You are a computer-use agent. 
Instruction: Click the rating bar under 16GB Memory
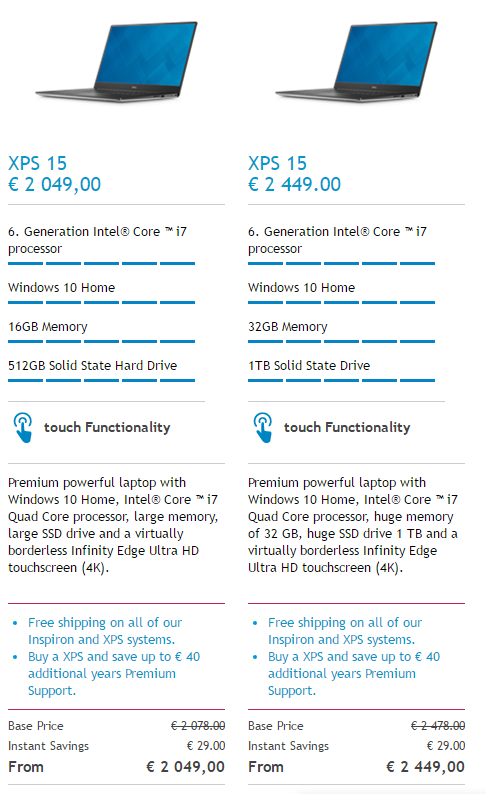coord(101,341)
